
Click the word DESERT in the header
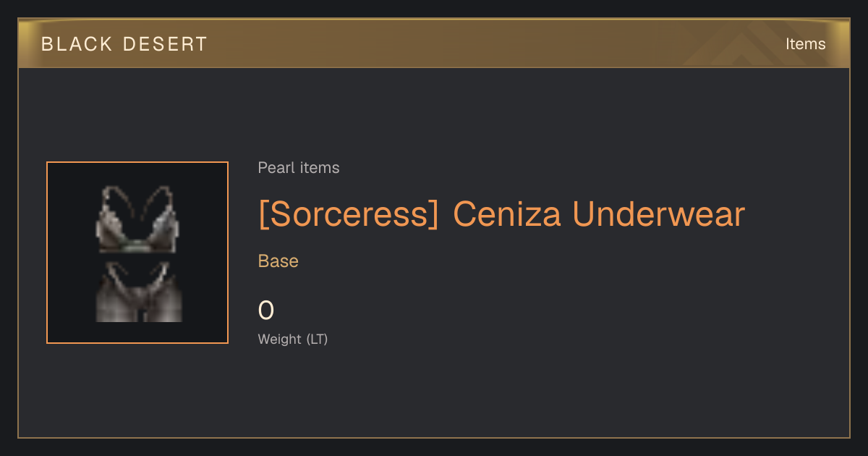[166, 44]
